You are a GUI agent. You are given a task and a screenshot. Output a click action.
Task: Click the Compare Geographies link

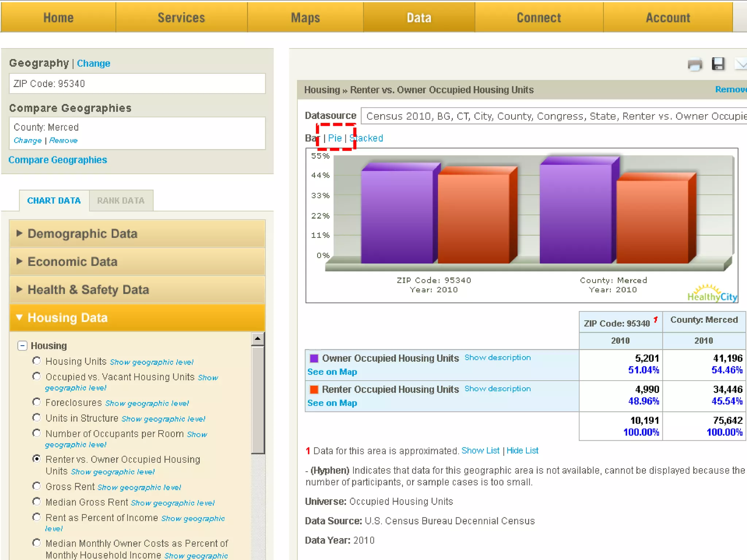[x=58, y=160]
